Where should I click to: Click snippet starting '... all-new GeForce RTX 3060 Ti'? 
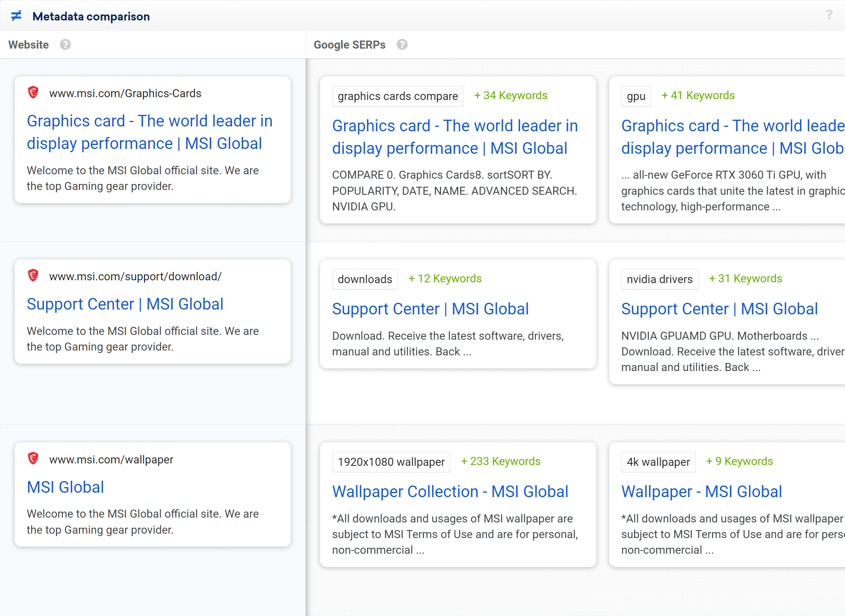tap(733, 191)
